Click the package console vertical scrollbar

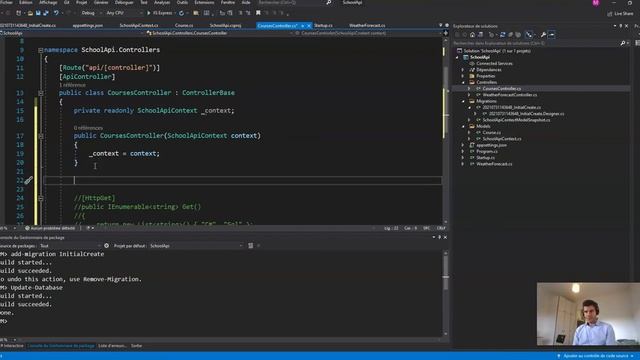pyautogui.click(x=446, y=294)
